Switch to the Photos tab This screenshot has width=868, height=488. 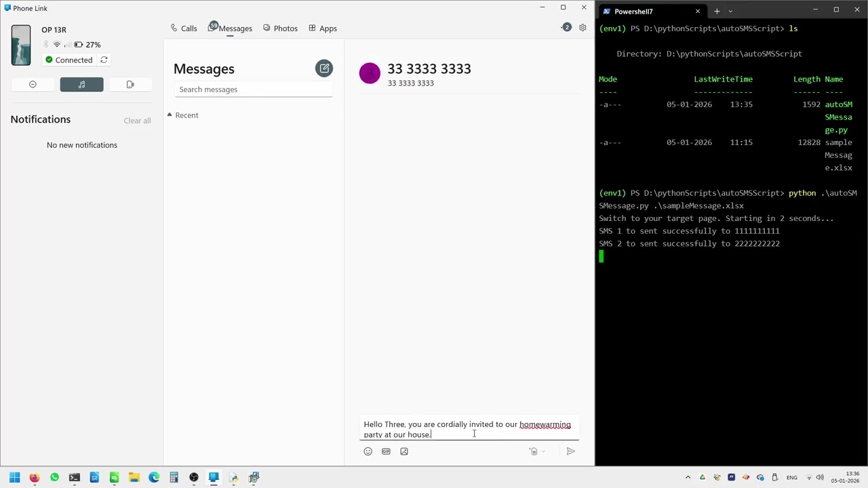[x=280, y=28]
